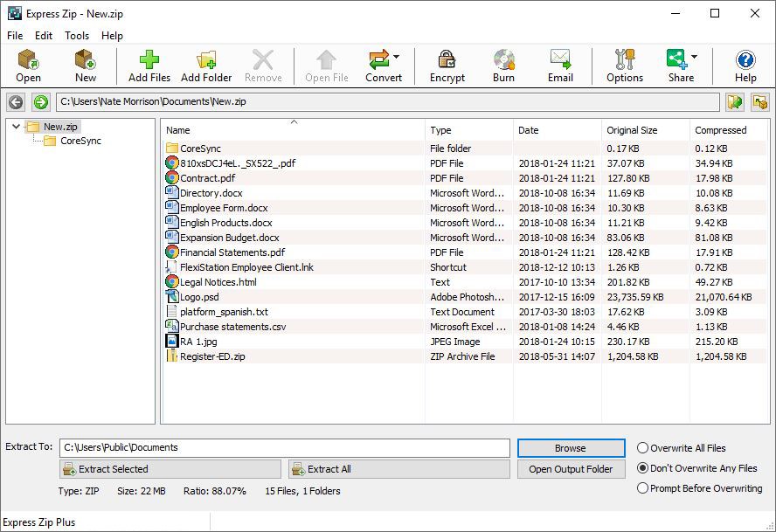Click the Email envelope icon

point(560,60)
